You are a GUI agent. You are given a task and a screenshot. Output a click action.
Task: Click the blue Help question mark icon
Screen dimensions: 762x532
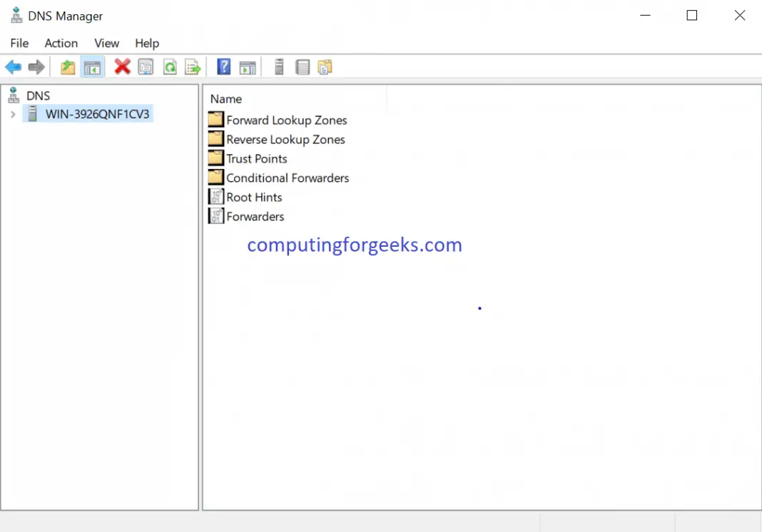coord(223,67)
